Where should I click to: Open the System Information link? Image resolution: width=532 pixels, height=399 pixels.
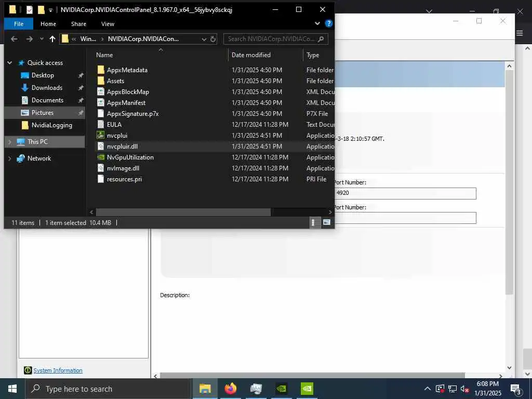click(x=58, y=370)
